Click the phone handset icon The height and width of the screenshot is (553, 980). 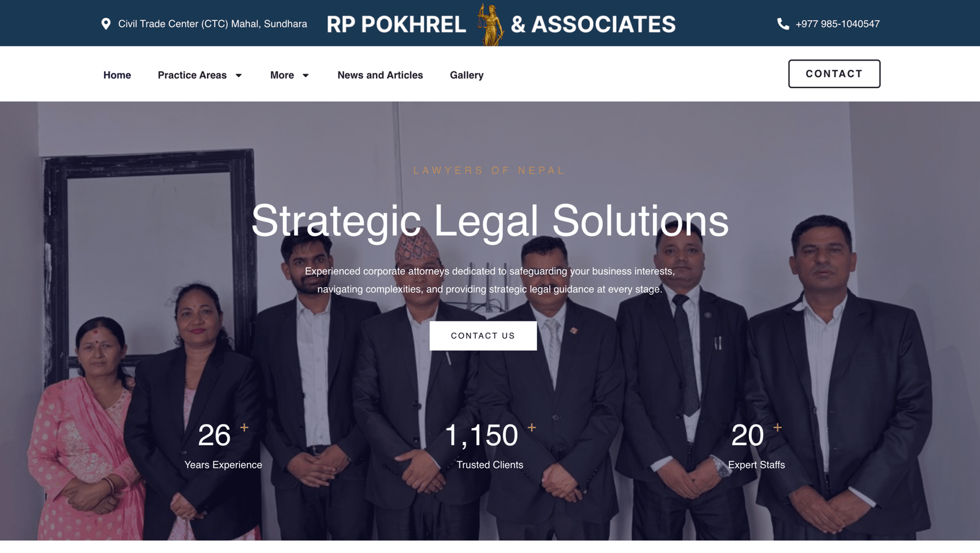[783, 24]
